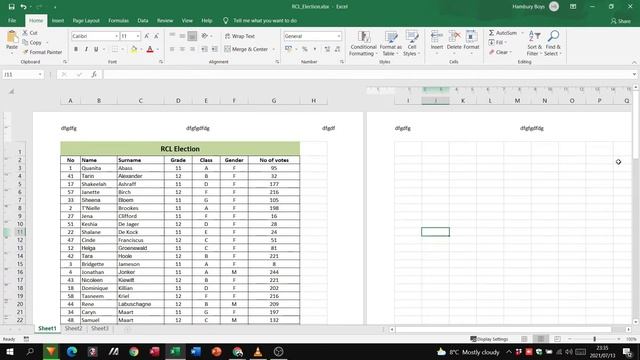The image size is (640, 360).
Task: Enable Wrap Text
Action: pos(240,36)
